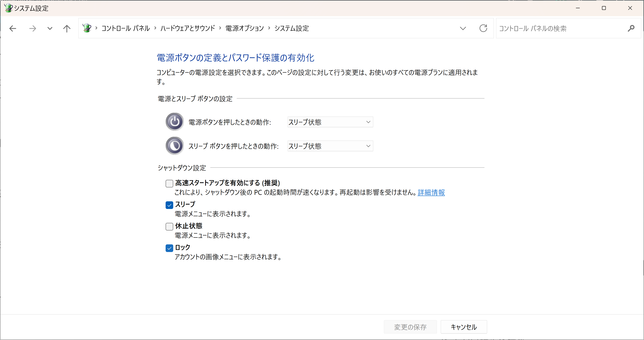
Task: Click the search magnifier icon
Action: pyautogui.click(x=631, y=28)
